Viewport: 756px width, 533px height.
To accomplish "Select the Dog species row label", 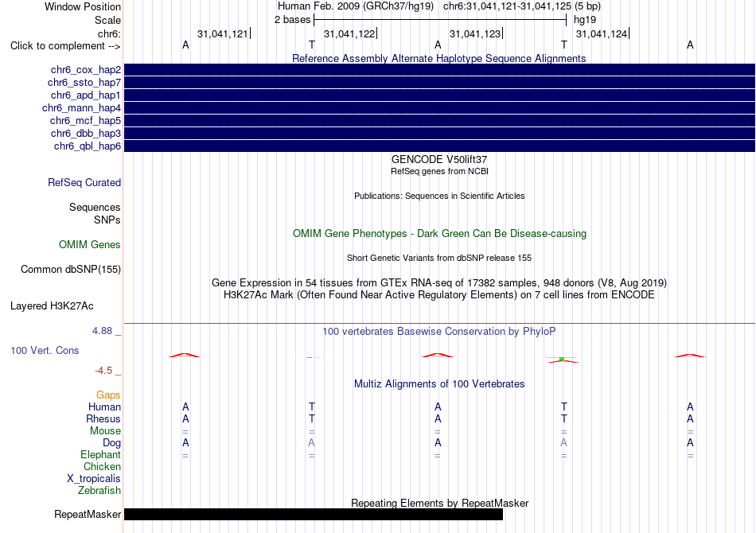I will coord(111,443).
